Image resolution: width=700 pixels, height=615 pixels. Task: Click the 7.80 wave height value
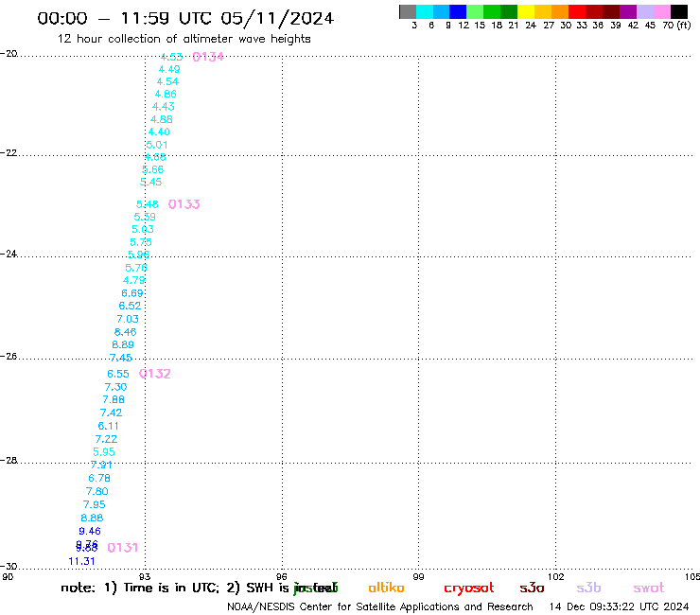tap(96, 491)
